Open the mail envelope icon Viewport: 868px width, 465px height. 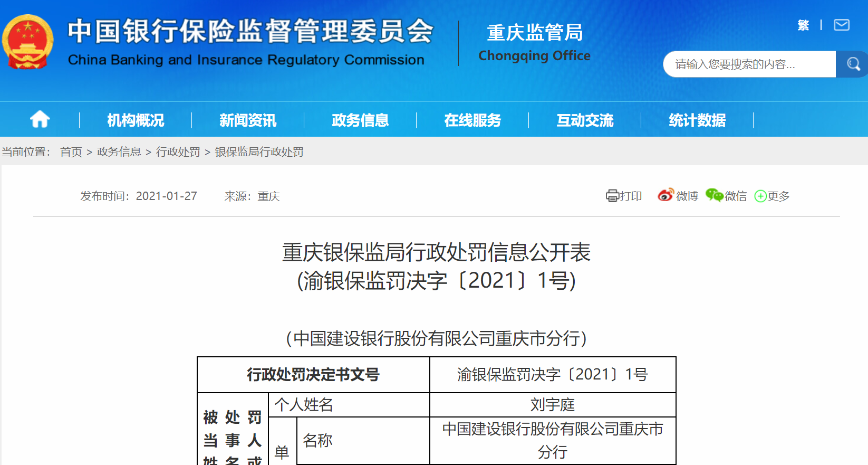tap(842, 25)
